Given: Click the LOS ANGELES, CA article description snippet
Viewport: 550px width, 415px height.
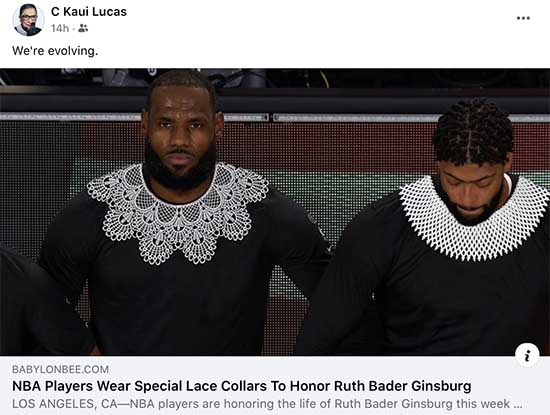Looking at the screenshot, I should click(267, 403).
